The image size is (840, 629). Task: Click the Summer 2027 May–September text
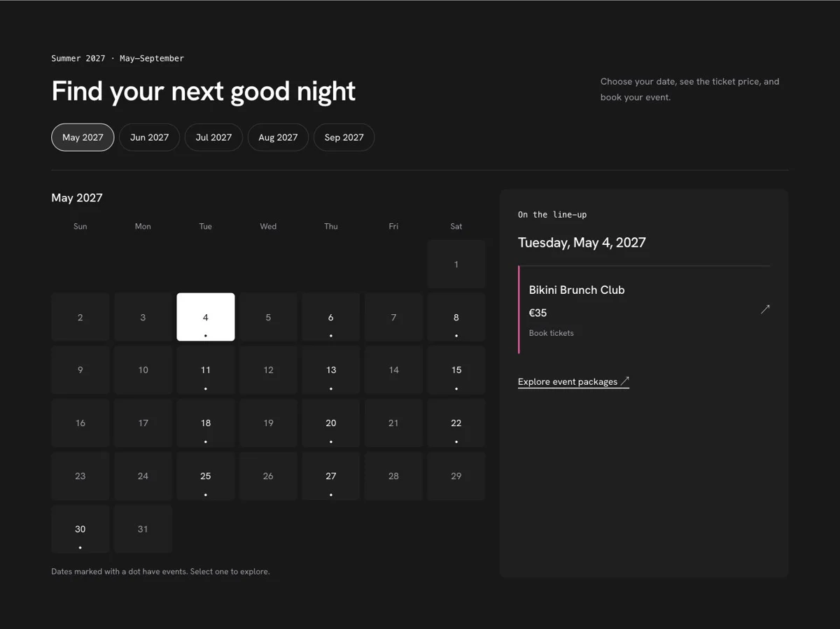pyautogui.click(x=118, y=59)
